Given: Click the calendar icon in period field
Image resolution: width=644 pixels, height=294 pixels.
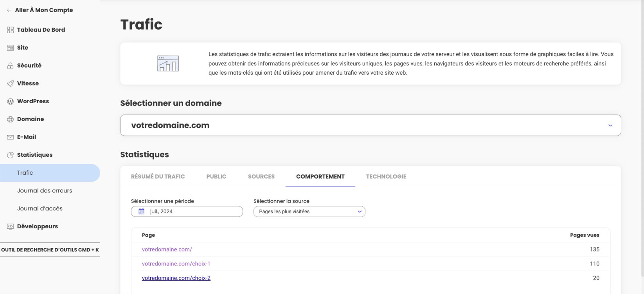Looking at the screenshot, I should pos(142,212).
